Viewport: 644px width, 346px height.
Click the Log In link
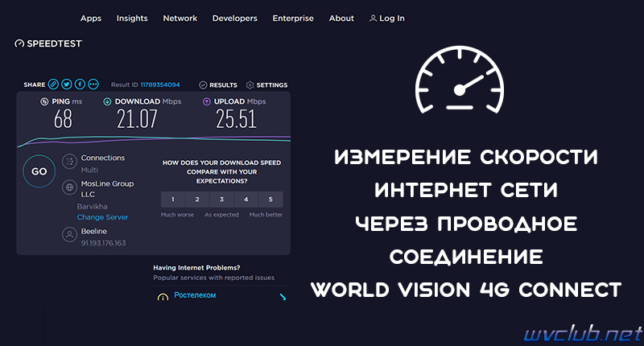click(392, 19)
